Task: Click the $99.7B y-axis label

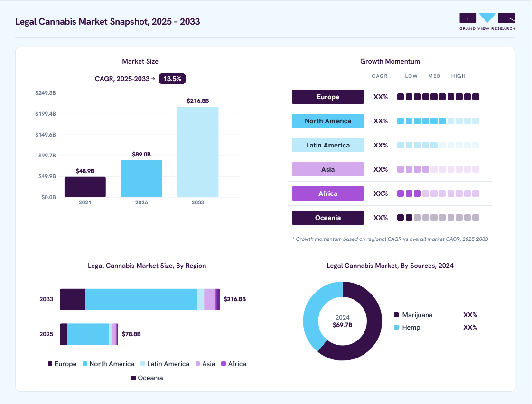Action: 47,156
